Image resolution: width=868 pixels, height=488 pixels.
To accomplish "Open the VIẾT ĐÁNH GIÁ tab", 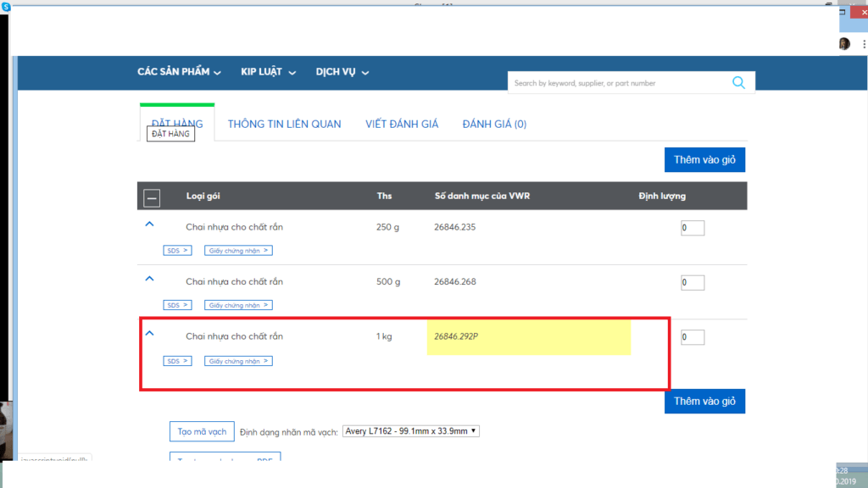I will [x=402, y=124].
